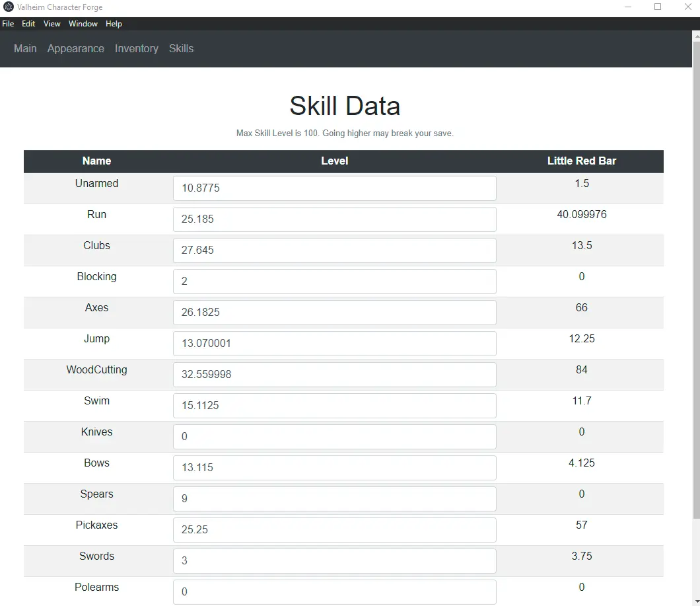This screenshot has width=700, height=606.
Task: Click the Swim red bar value 11.7
Action: 582,401
